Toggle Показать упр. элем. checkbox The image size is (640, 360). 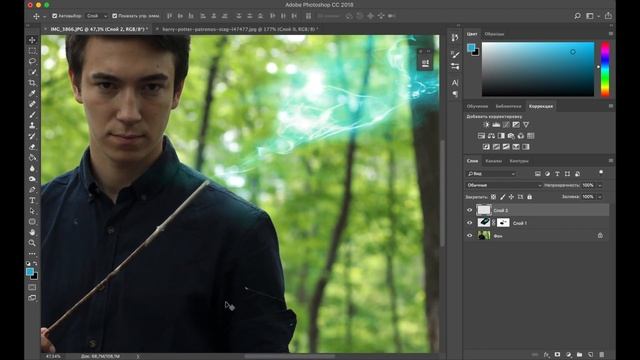(115, 16)
